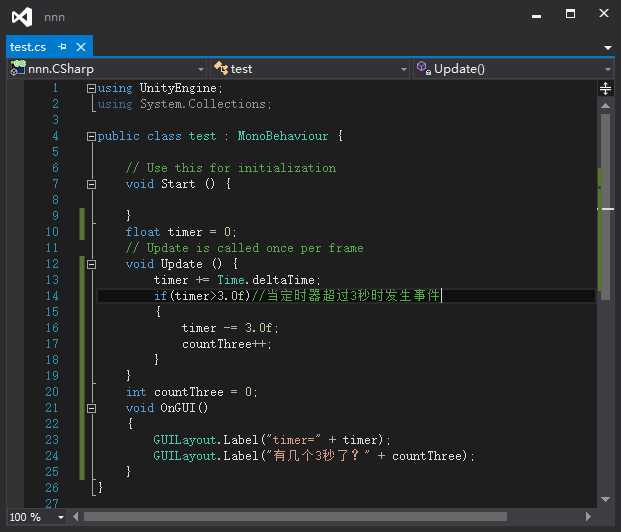Click line number 21 in gutter
The image size is (621, 532).
(x=52, y=408)
